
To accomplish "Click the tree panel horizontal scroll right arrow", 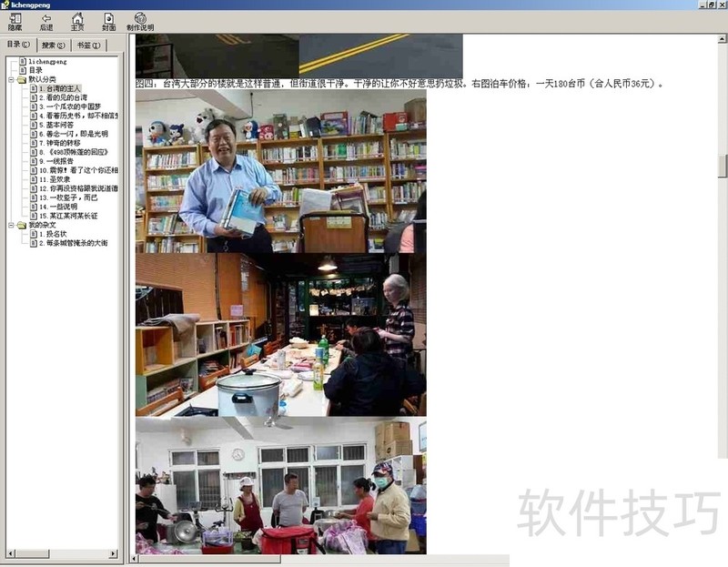I will (114, 553).
